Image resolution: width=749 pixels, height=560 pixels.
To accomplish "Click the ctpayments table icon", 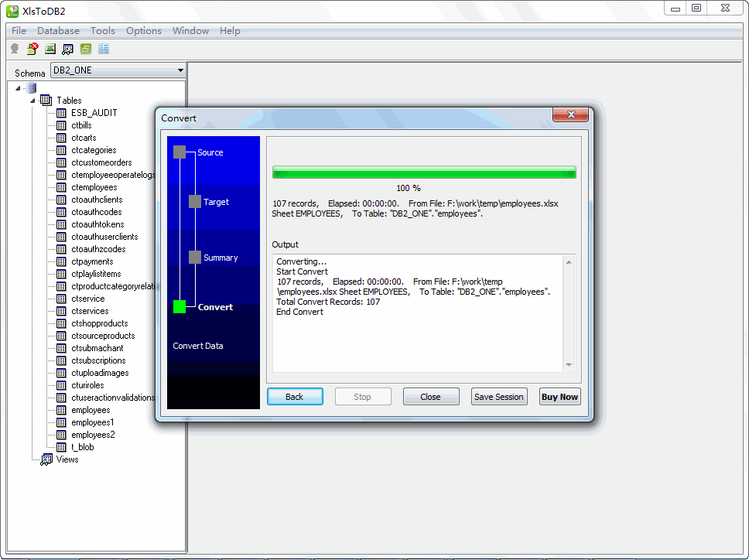I will tap(61, 261).
